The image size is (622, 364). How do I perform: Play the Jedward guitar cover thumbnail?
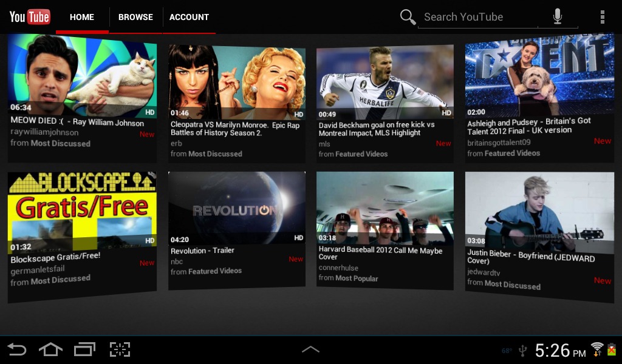point(539,212)
